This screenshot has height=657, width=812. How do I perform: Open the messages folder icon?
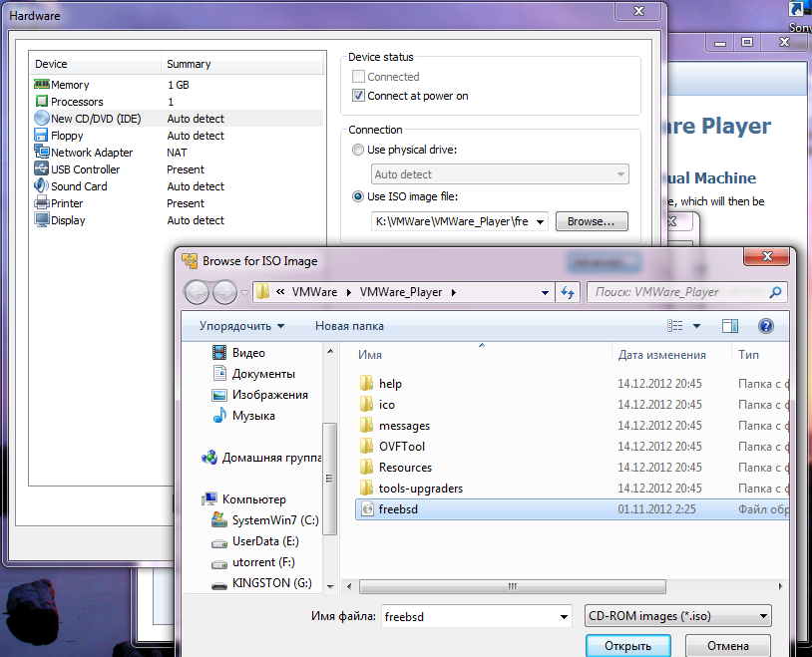[x=366, y=425]
